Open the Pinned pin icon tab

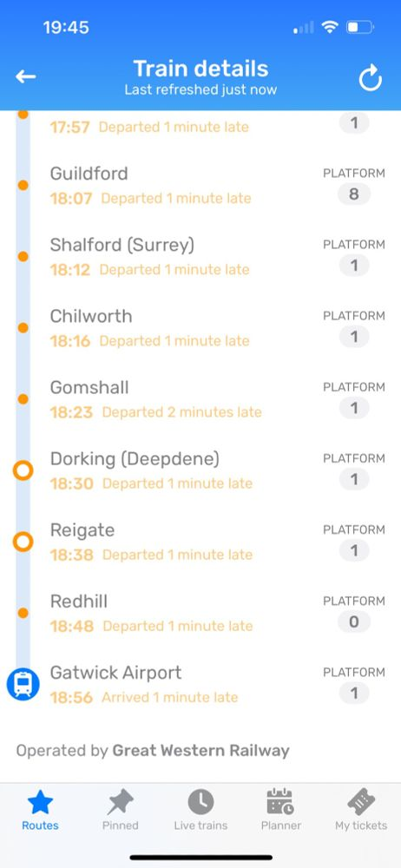[x=120, y=810]
